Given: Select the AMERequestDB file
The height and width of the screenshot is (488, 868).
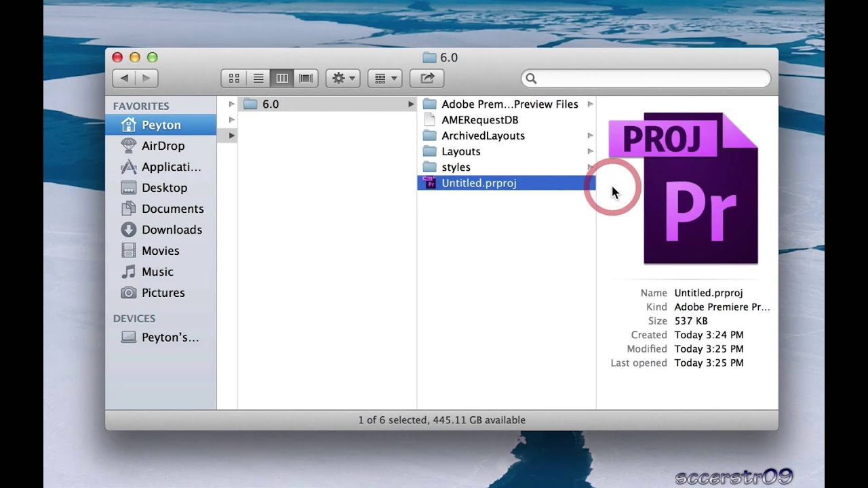Looking at the screenshot, I should pyautogui.click(x=507, y=120).
